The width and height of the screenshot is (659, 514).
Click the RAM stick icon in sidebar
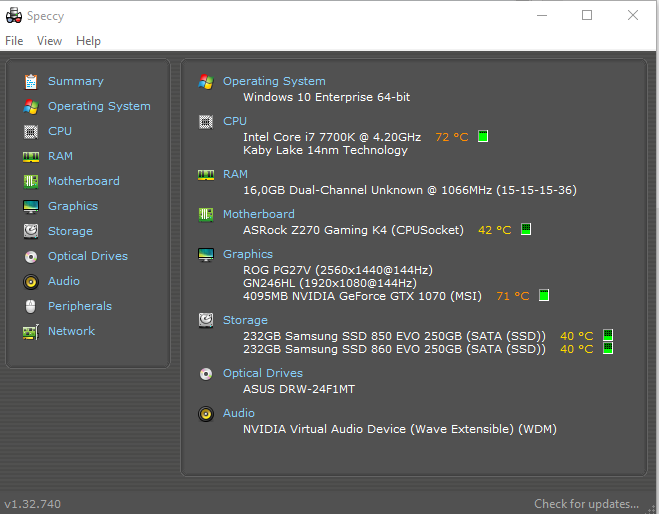pyautogui.click(x=31, y=157)
